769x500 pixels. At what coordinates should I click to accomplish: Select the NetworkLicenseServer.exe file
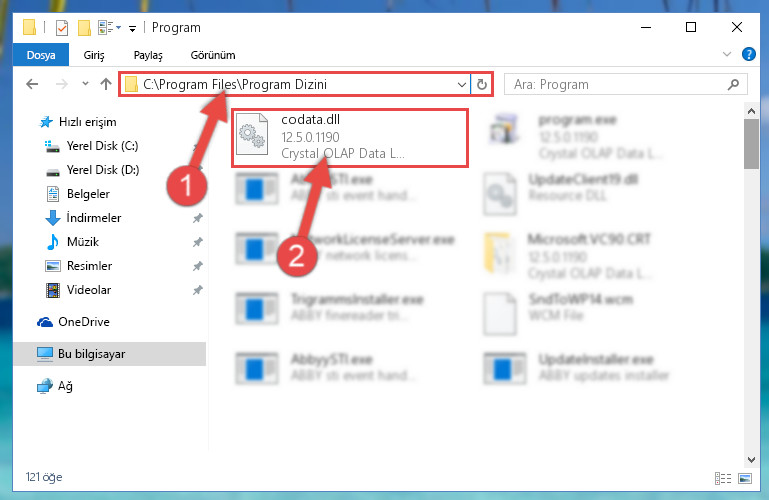(x=345, y=248)
